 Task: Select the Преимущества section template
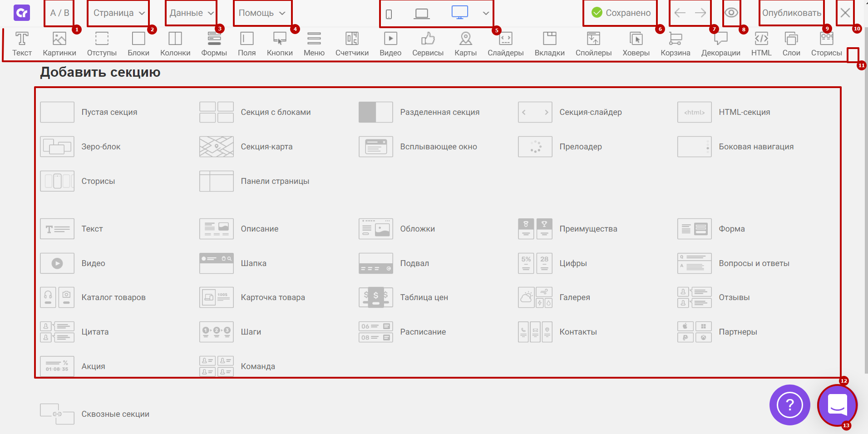pyautogui.click(x=567, y=229)
